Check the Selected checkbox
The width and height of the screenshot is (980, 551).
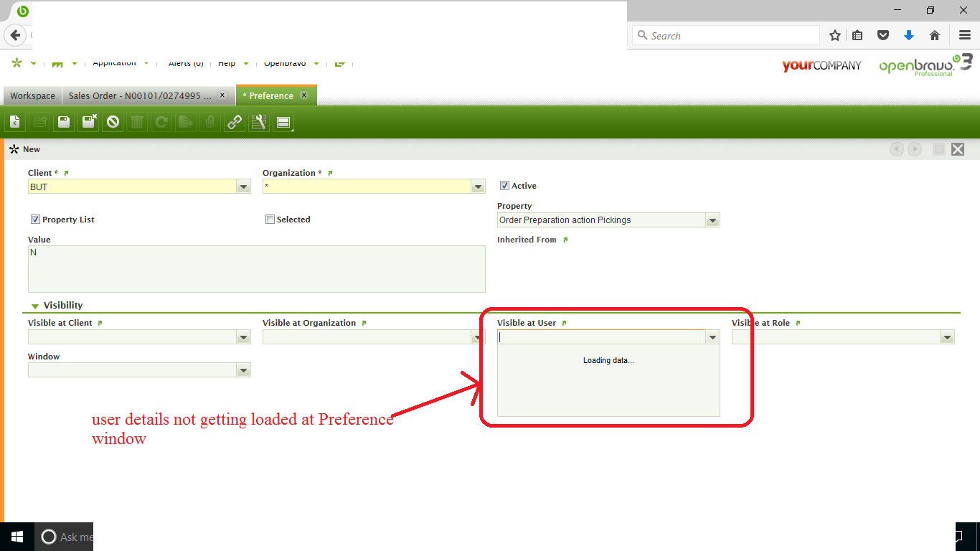[270, 220]
